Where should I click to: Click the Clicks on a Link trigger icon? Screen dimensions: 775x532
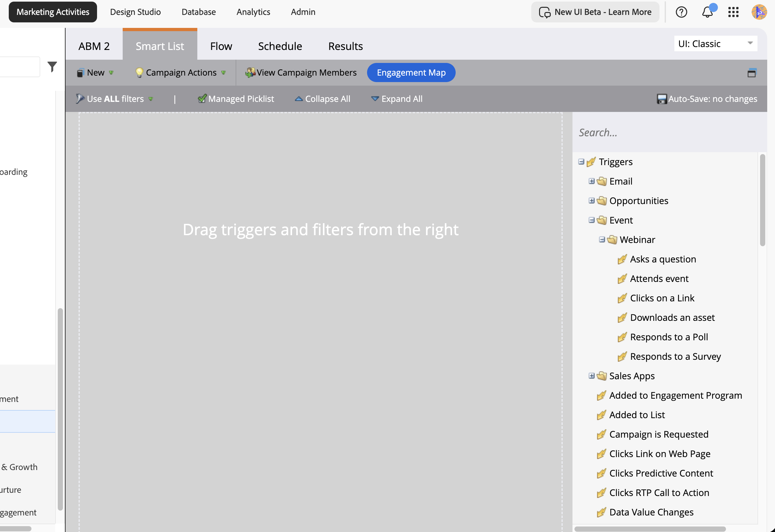622,298
